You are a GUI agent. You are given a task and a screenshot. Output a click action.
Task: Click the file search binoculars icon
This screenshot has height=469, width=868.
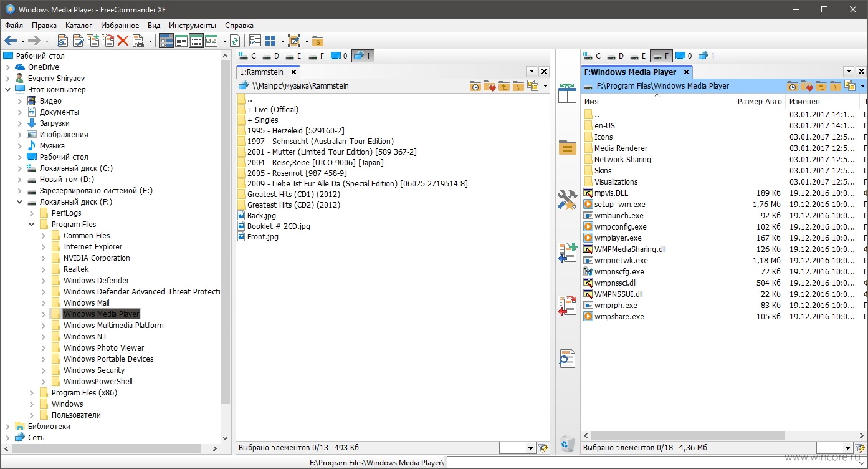click(138, 41)
